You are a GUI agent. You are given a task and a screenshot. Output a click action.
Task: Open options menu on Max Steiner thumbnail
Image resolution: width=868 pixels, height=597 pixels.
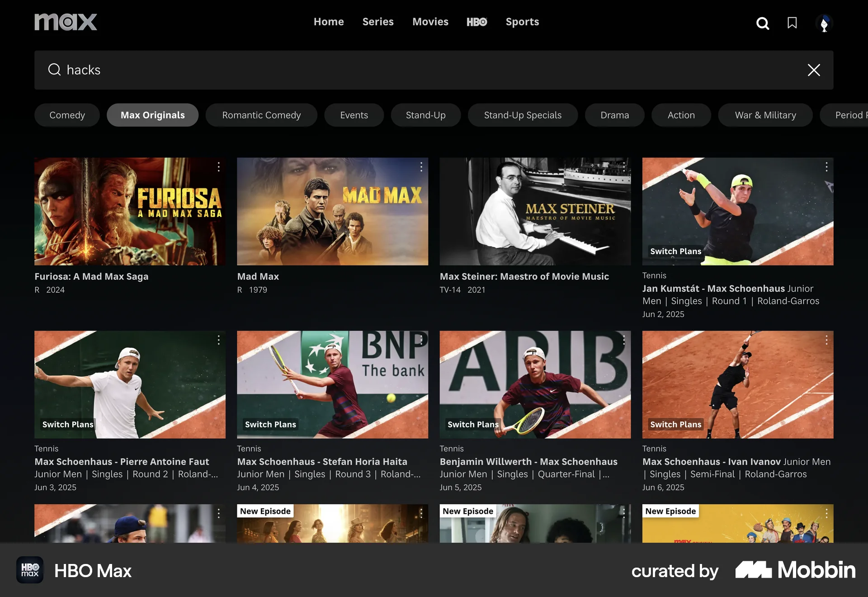pos(623,167)
